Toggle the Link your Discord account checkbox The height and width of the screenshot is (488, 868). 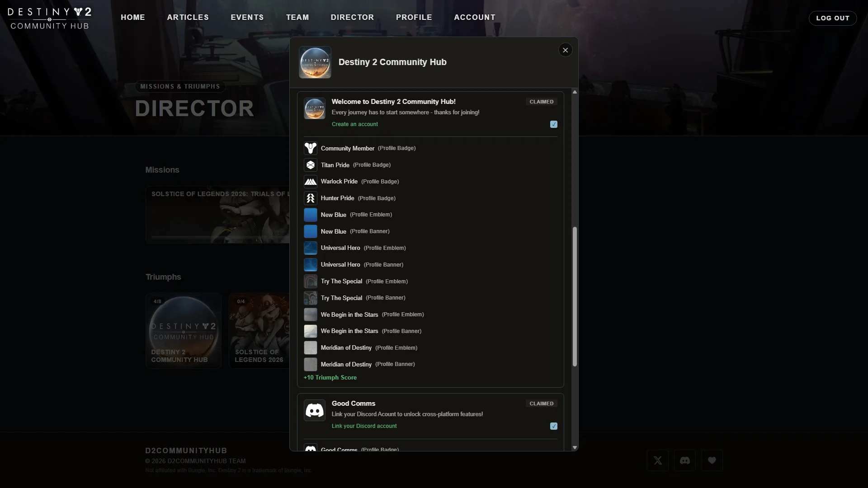pos(554,426)
